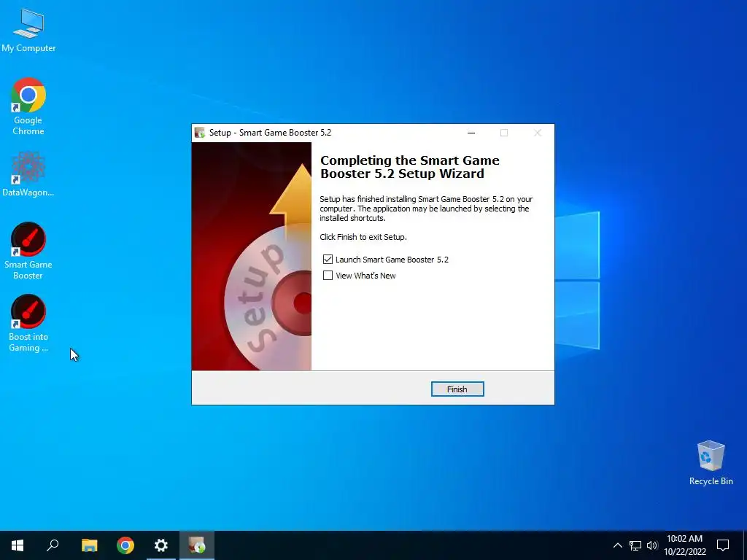This screenshot has height=560, width=747.
Task: Open the notification action center
Action: tap(723, 545)
